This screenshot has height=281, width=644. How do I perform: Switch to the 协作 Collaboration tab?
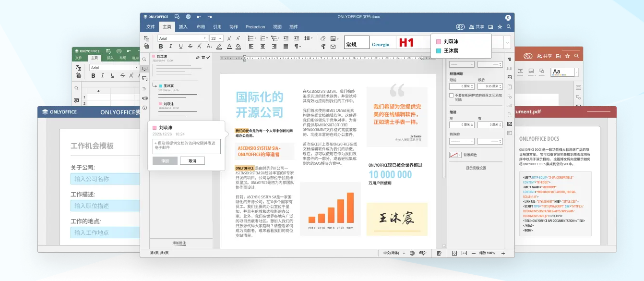(234, 27)
